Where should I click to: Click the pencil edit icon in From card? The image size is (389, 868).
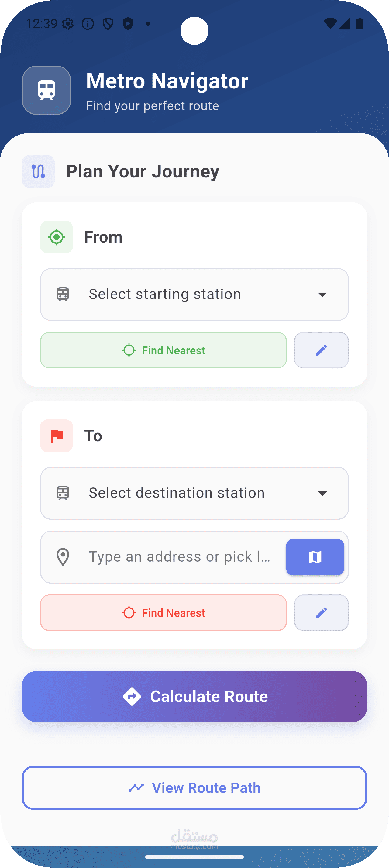(321, 350)
